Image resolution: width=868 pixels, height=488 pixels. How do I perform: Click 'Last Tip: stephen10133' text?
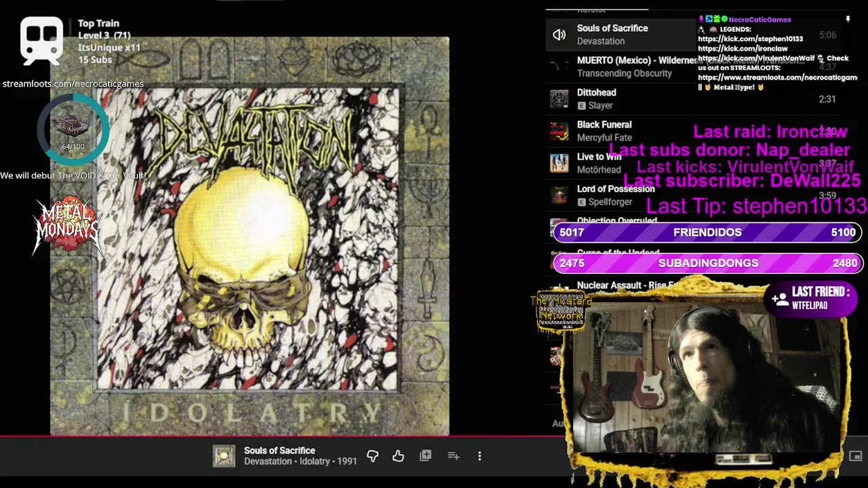point(756,206)
